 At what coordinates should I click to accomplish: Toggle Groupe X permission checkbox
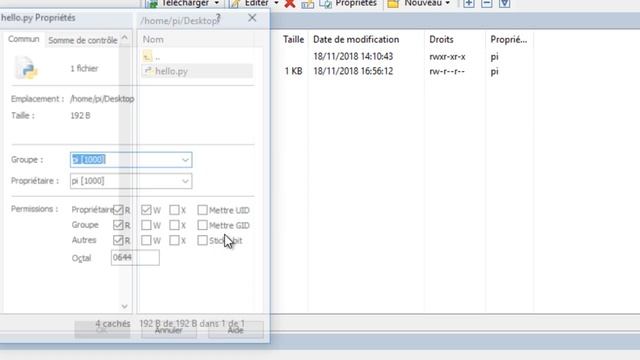pyautogui.click(x=174, y=225)
